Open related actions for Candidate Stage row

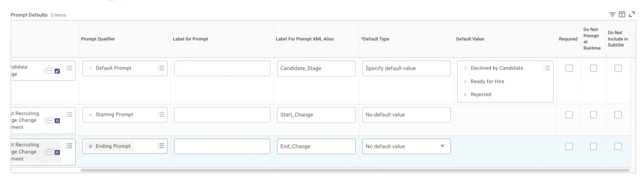[49, 71]
